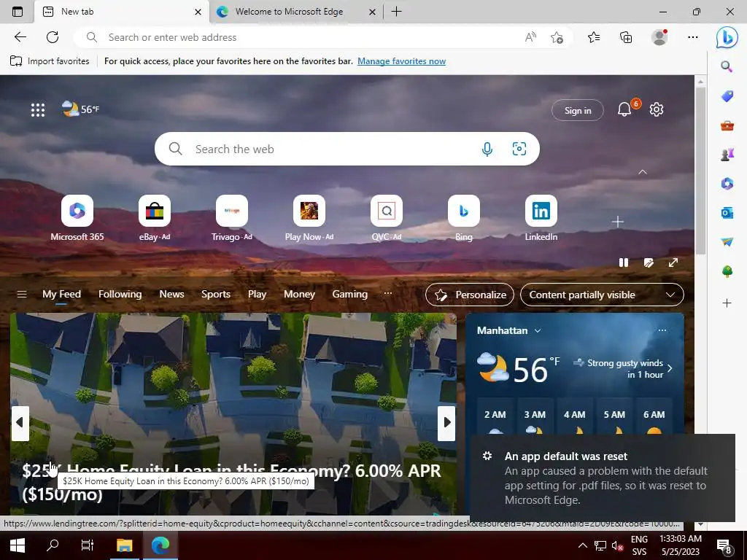
Task: Edit the background image settings
Action: (x=649, y=262)
